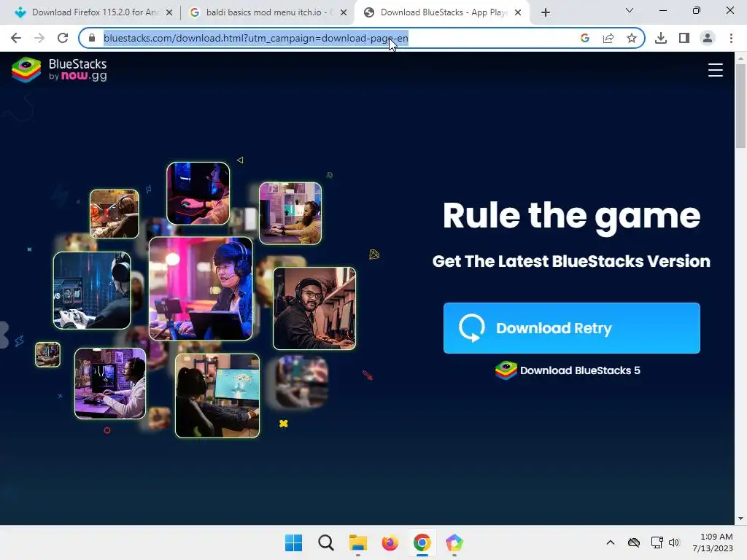Click scrollbar down arrow

click(740, 518)
